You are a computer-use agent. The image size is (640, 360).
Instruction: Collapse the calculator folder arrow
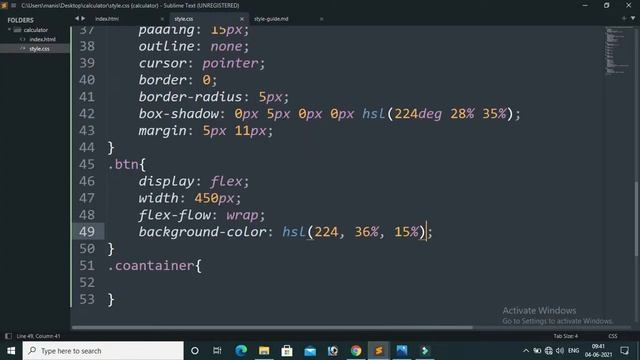coord(9,30)
